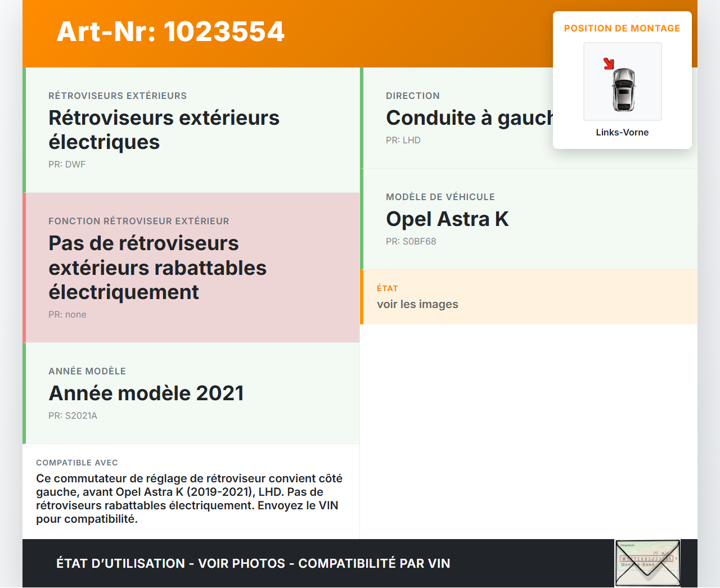Click the Position de montage heading
The width and height of the screenshot is (720, 588).
622,28
